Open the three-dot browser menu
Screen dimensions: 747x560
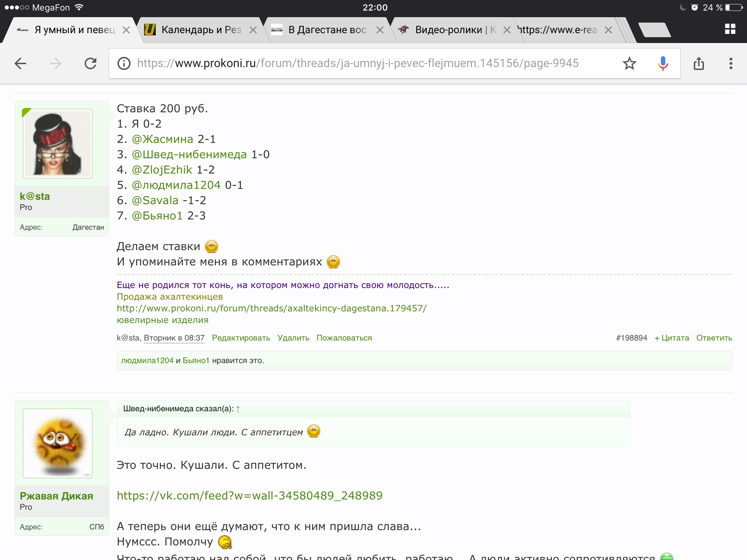coord(731,63)
